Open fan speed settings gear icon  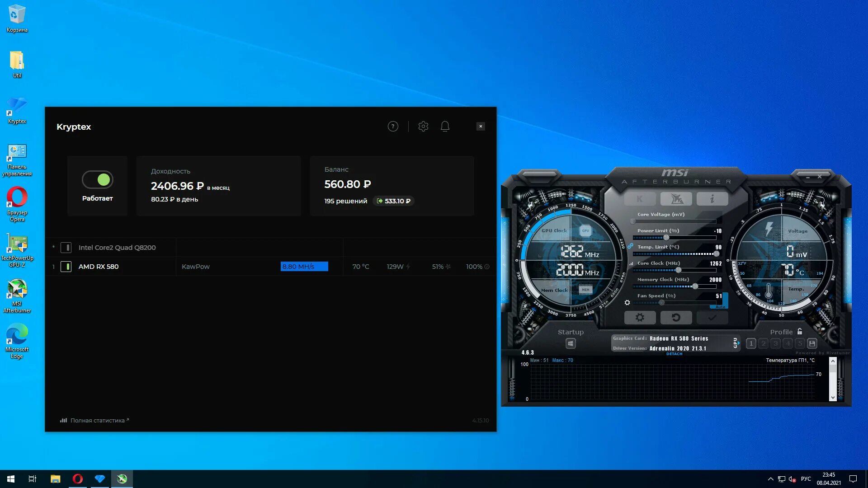click(627, 303)
